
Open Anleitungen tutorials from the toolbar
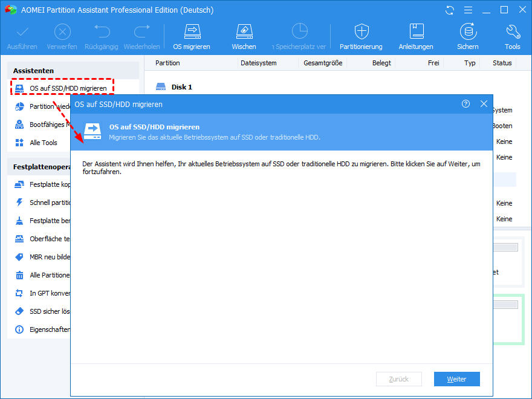tap(416, 37)
